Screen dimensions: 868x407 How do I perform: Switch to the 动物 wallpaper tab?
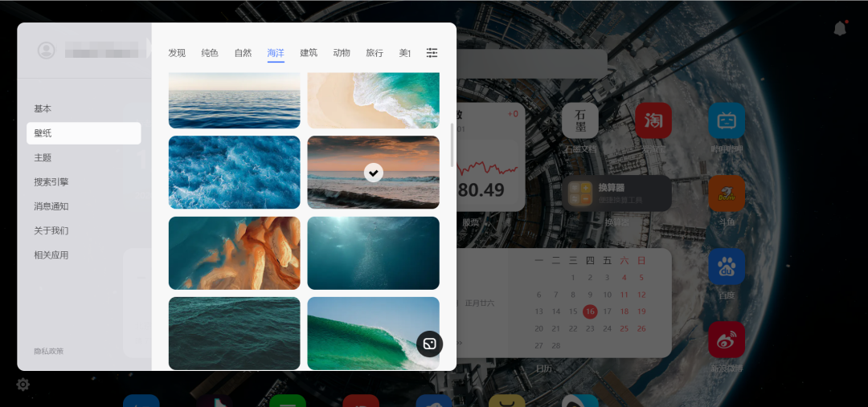tap(342, 53)
